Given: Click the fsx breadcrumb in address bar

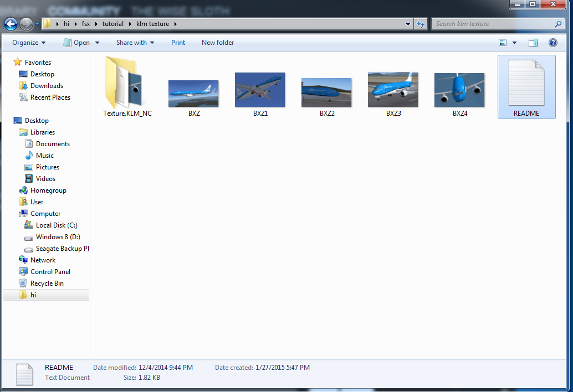Looking at the screenshot, I should tap(86, 24).
